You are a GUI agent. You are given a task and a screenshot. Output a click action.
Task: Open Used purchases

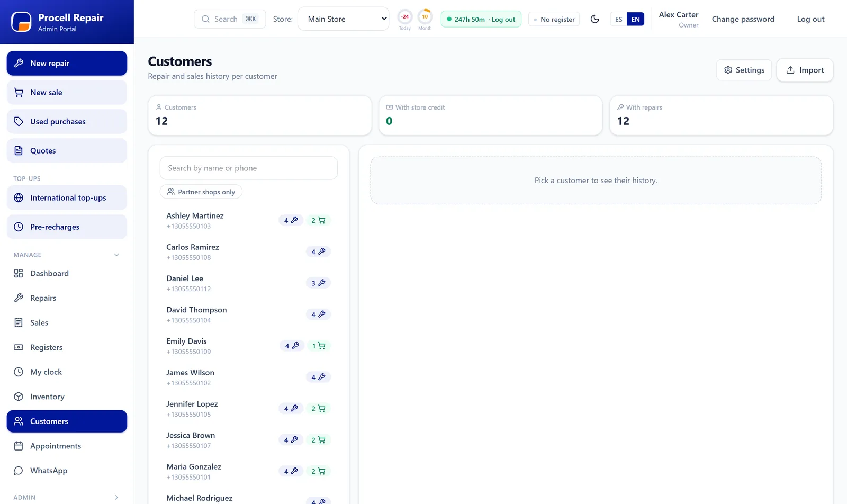click(67, 121)
